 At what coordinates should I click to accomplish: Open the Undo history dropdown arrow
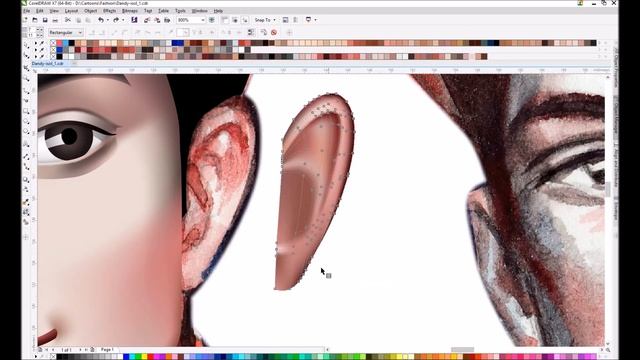(108, 20)
